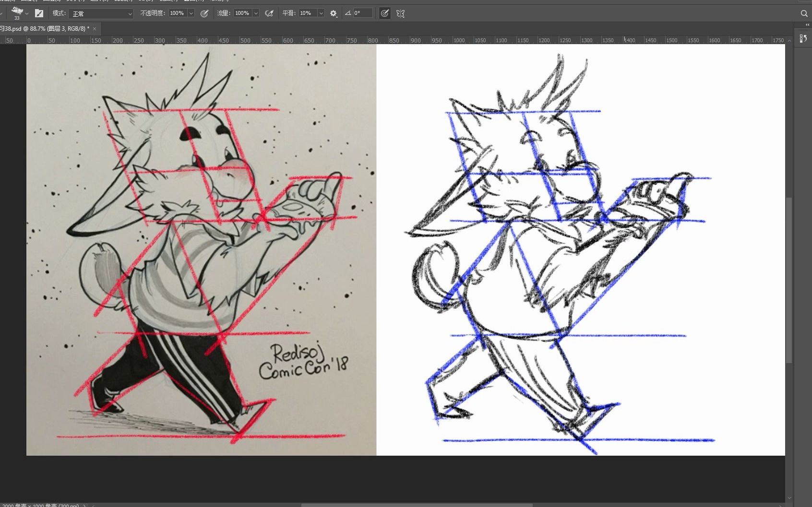Expand the collapsed panel dock double arrow
This screenshot has height=507, width=812.
(807, 25)
